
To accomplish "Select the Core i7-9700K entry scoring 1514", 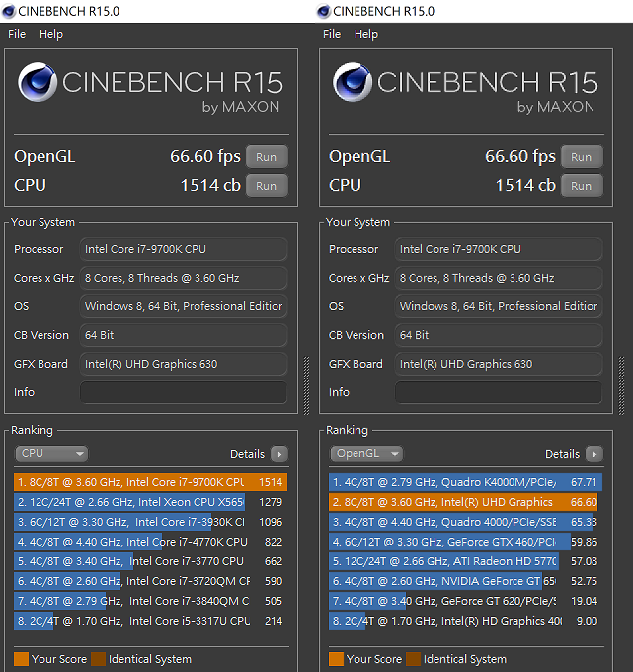I will (148, 482).
